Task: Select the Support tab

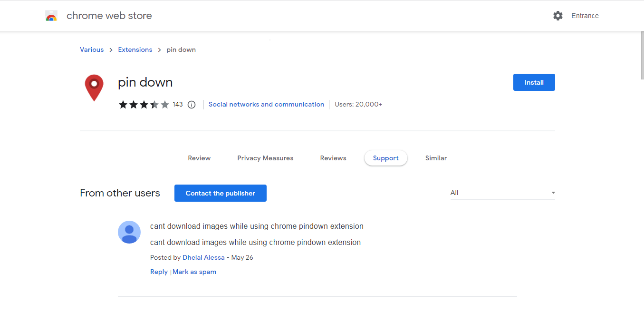Action: point(386,158)
